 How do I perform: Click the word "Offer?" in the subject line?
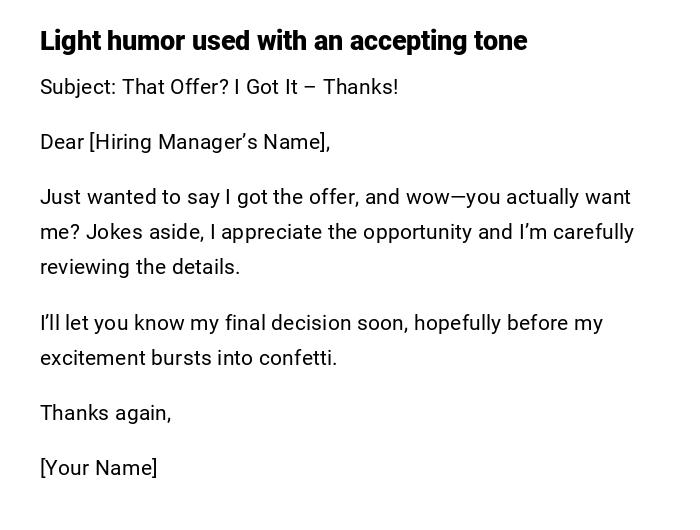coord(200,87)
